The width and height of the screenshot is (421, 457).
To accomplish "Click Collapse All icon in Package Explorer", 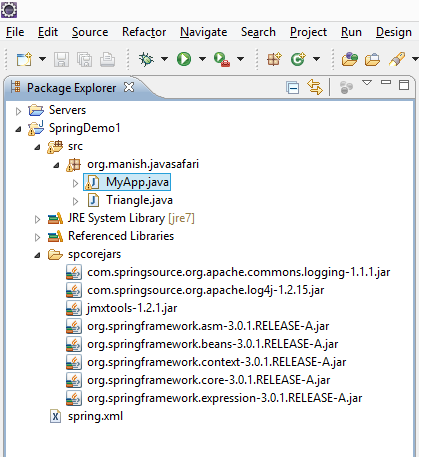I will click(293, 88).
